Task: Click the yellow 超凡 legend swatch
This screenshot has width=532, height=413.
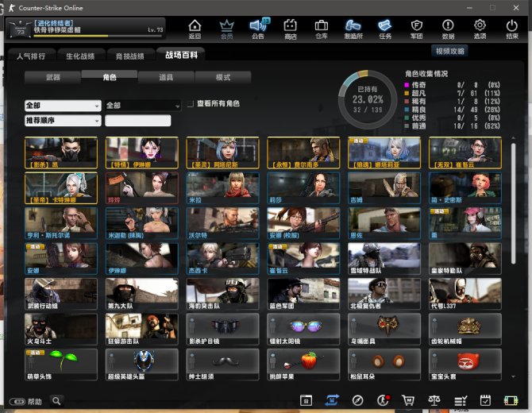Action: (407, 93)
